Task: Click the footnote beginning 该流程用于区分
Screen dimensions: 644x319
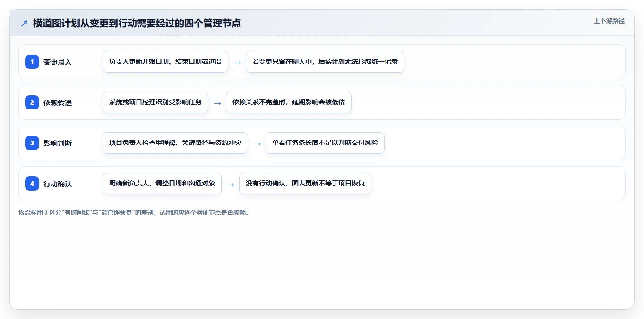Action: pos(134,212)
